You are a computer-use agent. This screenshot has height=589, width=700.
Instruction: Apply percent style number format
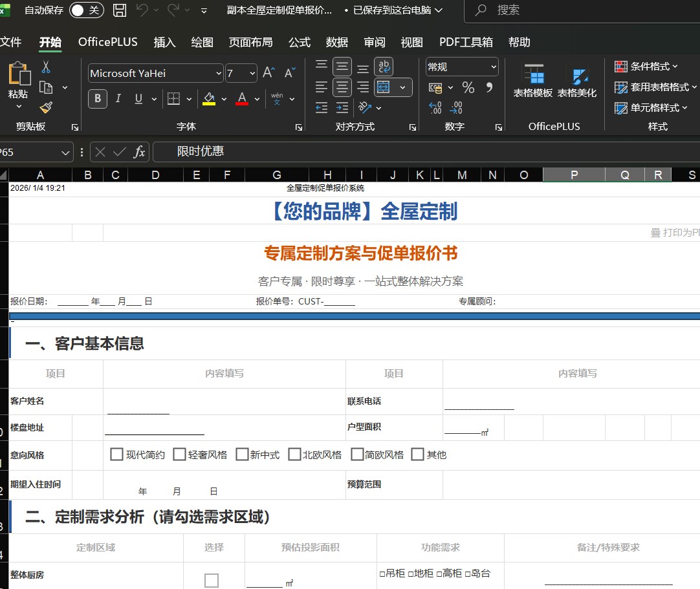(x=468, y=87)
